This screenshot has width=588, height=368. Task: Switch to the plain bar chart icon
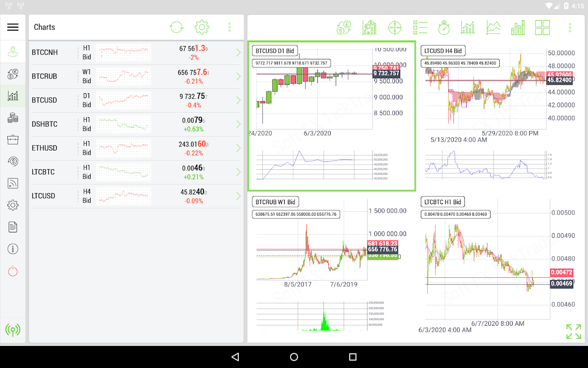coord(518,27)
